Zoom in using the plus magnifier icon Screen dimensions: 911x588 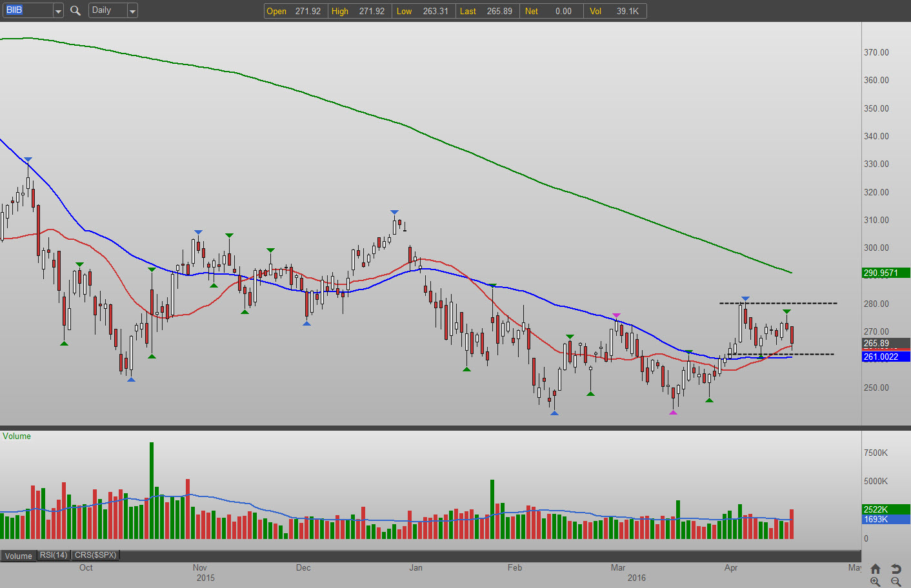coord(875,582)
